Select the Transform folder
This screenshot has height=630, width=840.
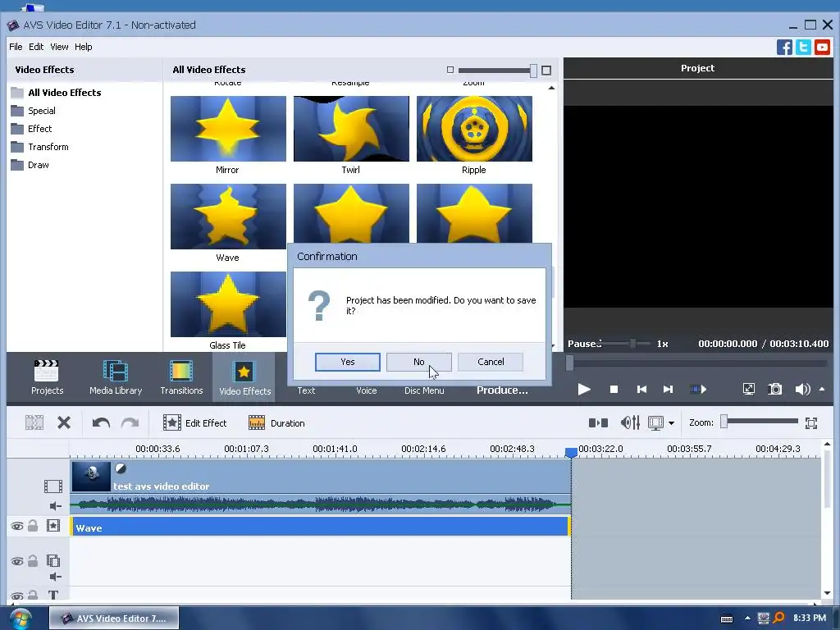39,148
